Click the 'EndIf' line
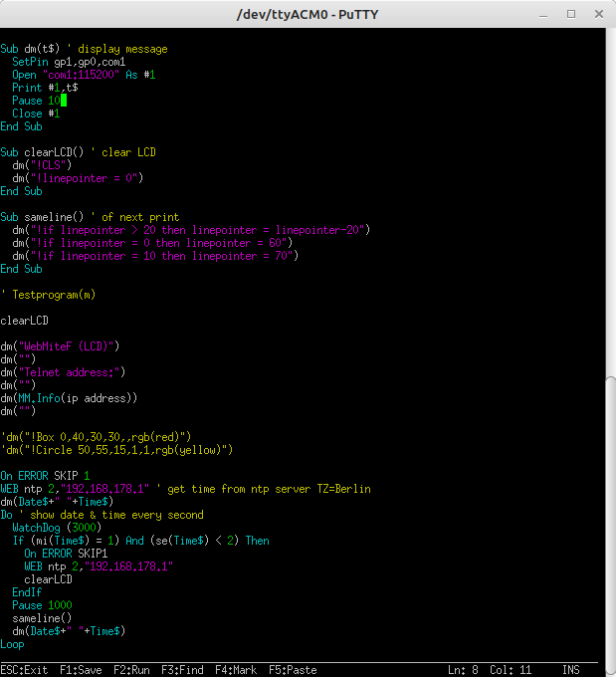The image size is (616, 677). click(27, 592)
